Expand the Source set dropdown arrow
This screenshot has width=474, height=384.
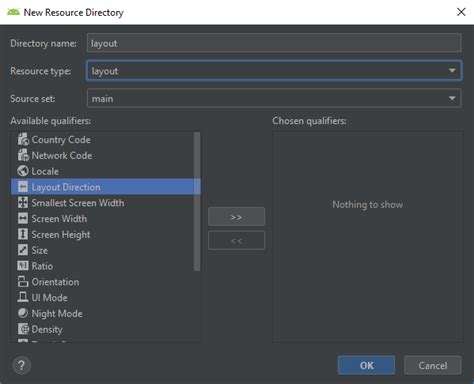tap(452, 98)
